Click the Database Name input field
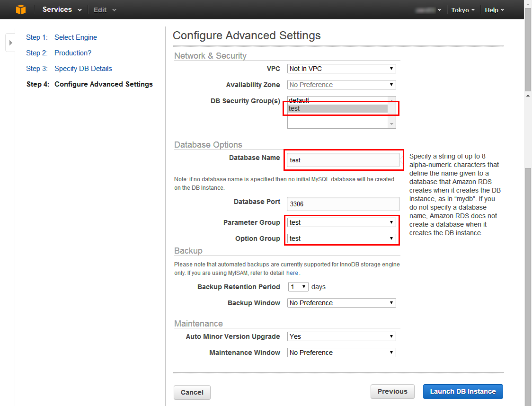 [343, 160]
